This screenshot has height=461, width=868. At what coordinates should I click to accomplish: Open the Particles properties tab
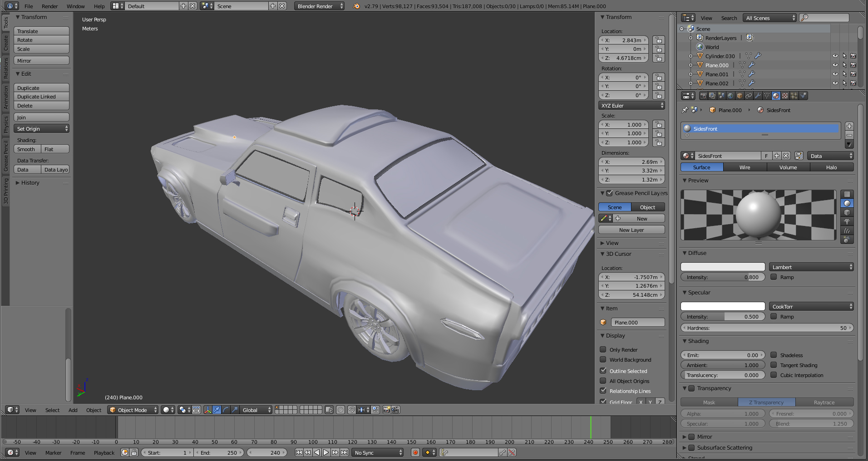[x=794, y=96]
